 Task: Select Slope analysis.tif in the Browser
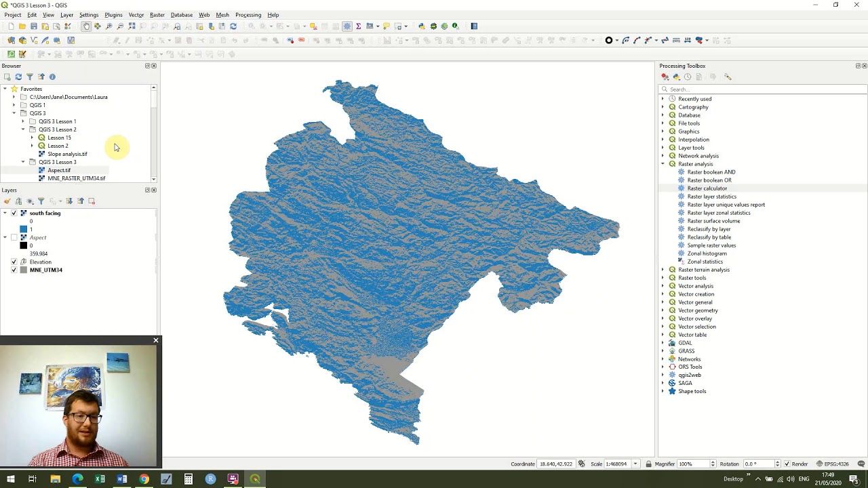point(66,154)
